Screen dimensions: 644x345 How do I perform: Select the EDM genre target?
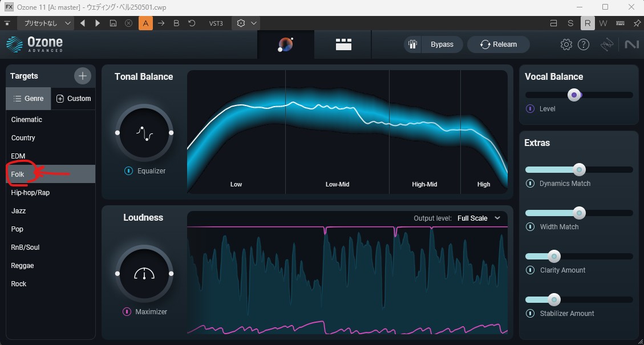(x=51, y=156)
